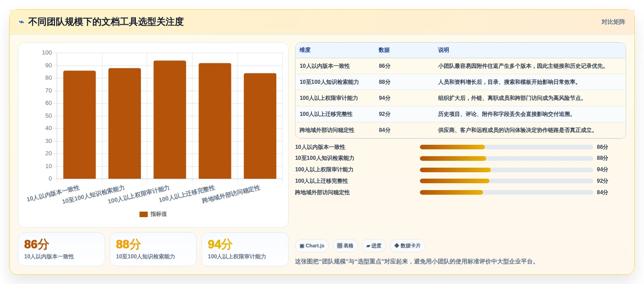The image size is (644, 284).
Task: Select the 86分 data card
Action: click(x=61, y=249)
